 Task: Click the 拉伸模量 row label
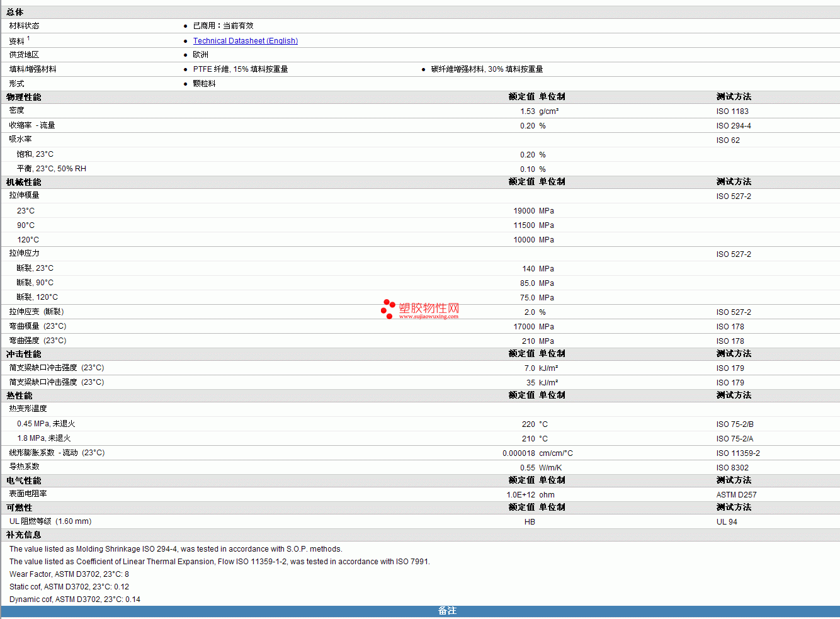tap(25, 195)
